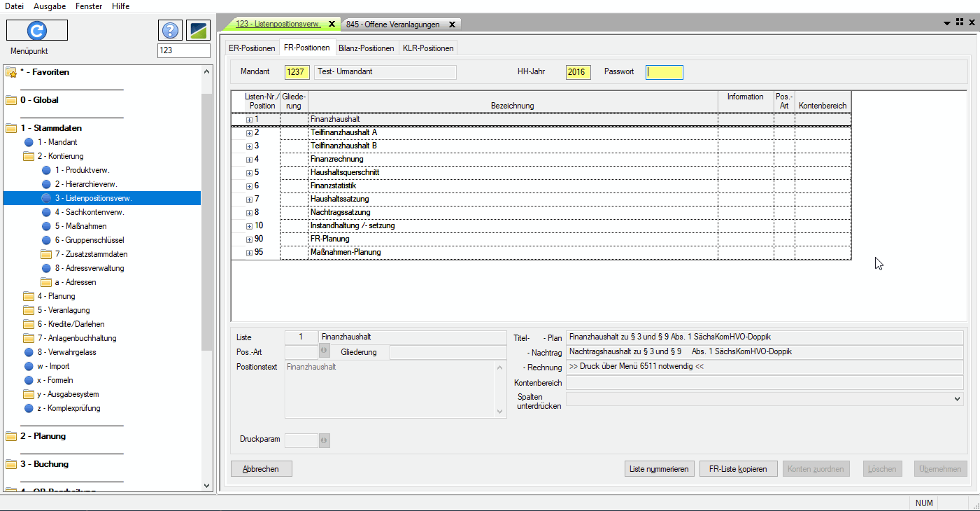
Task: Expand the Finanzrechnung row 4
Action: click(249, 160)
